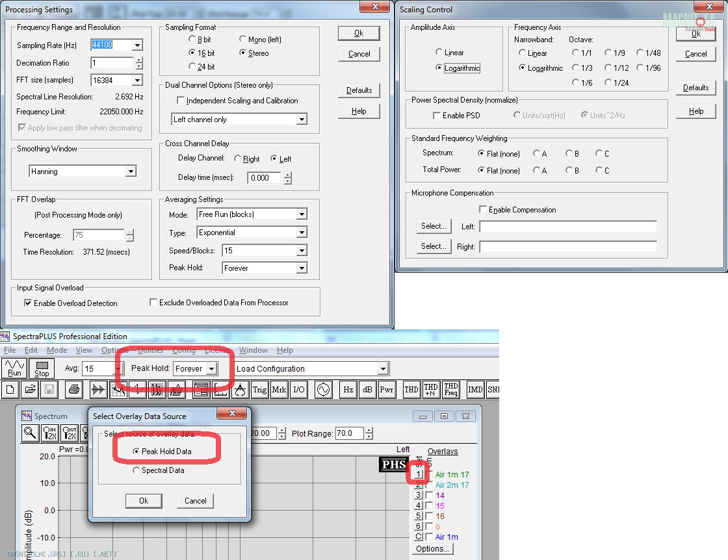This screenshot has width=728, height=560.
Task: Expand the Load Configuration dropdown
Action: pyautogui.click(x=383, y=369)
